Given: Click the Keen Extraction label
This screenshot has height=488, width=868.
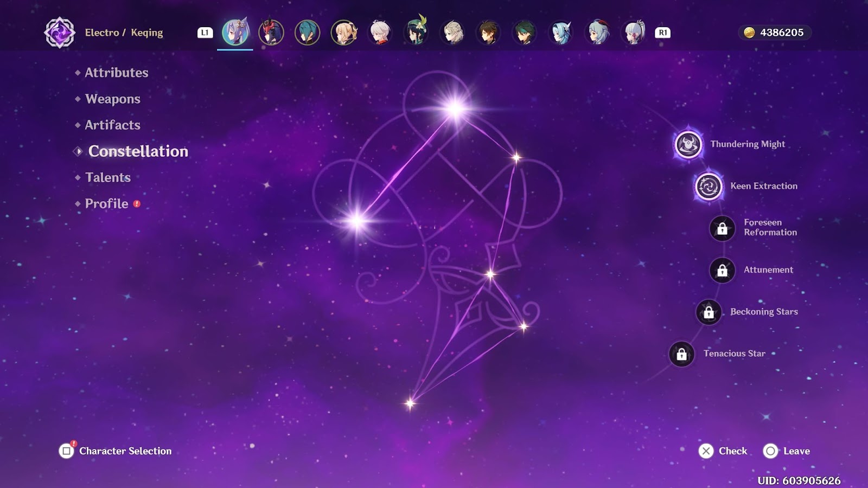Looking at the screenshot, I should (764, 186).
